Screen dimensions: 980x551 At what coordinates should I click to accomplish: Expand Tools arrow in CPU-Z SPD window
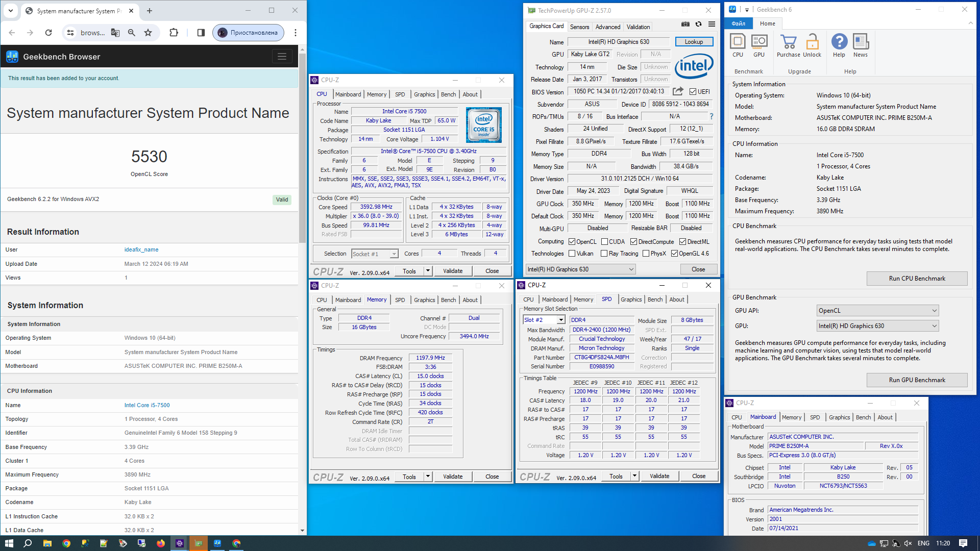pyautogui.click(x=634, y=476)
